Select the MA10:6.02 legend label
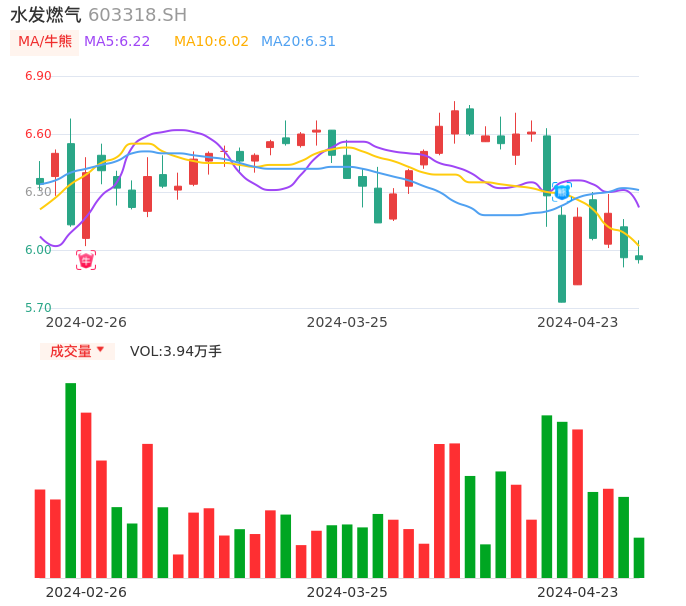This screenshot has width=686, height=606. (211, 42)
